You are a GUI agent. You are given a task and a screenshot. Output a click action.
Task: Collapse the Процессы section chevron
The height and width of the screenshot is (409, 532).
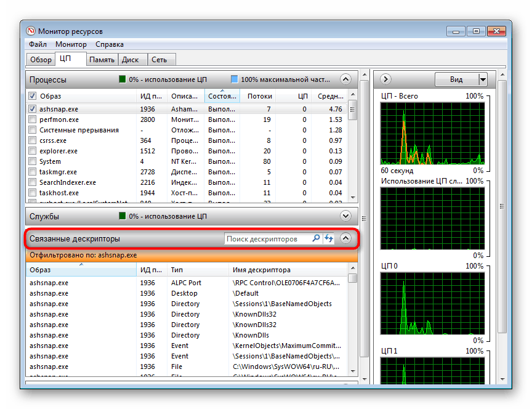point(345,79)
